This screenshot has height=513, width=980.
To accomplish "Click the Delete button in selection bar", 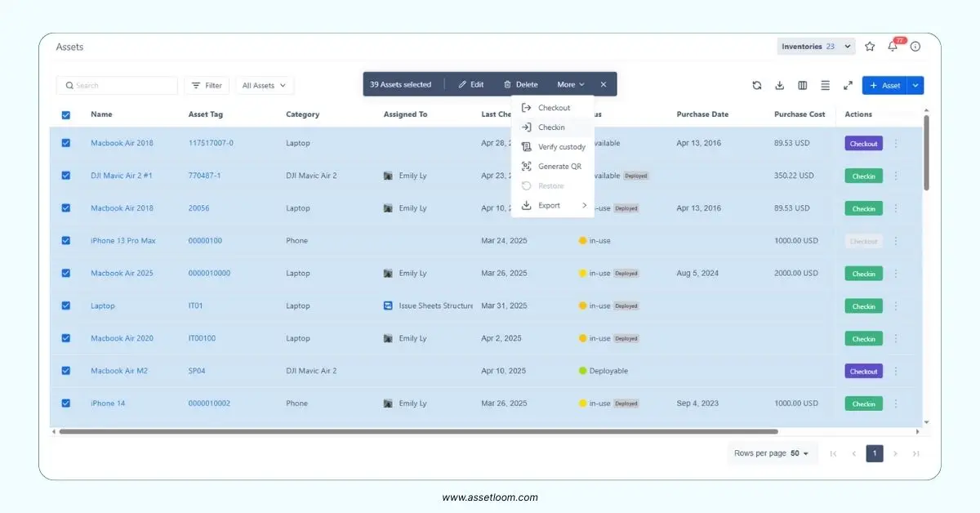I will point(520,85).
